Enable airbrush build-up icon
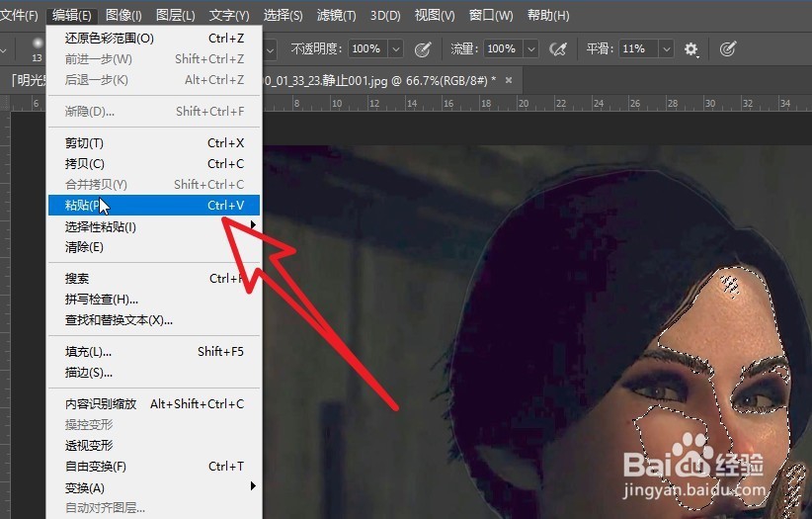Viewport: 812px width, 519px height. pyautogui.click(x=558, y=49)
